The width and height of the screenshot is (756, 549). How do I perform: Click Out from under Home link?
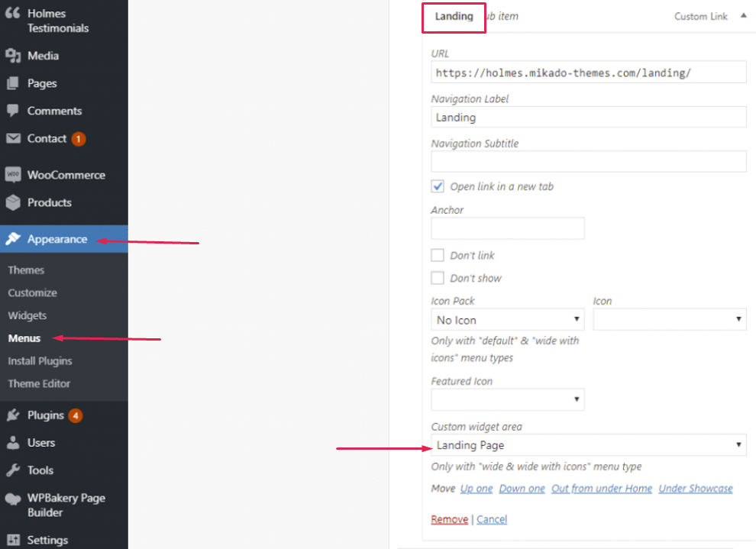point(602,488)
